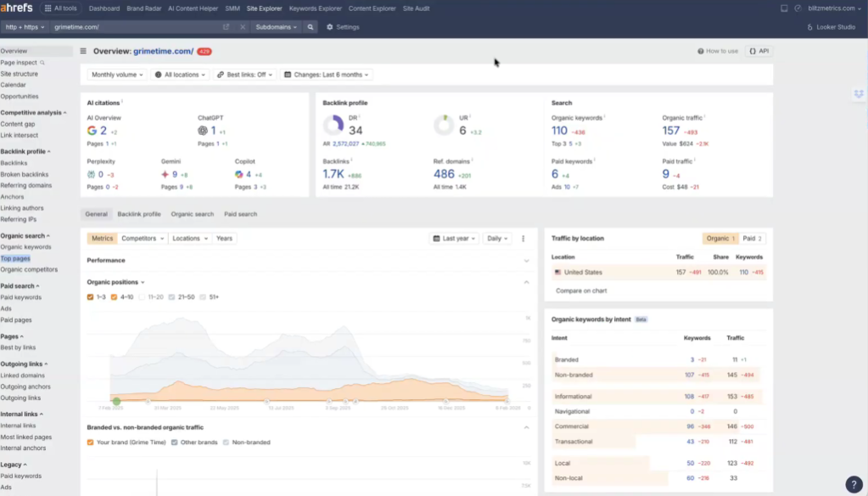Switch to the Backlink profile tab
868x496 pixels.
pos(139,214)
